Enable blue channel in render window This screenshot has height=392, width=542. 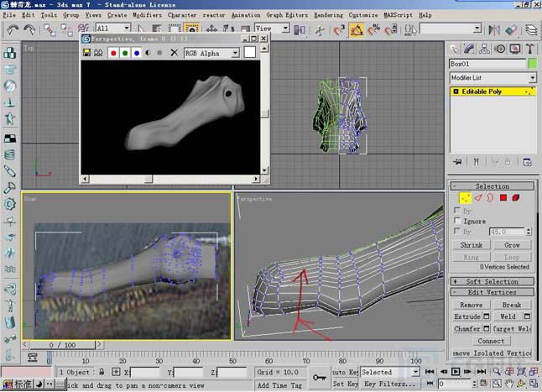137,53
